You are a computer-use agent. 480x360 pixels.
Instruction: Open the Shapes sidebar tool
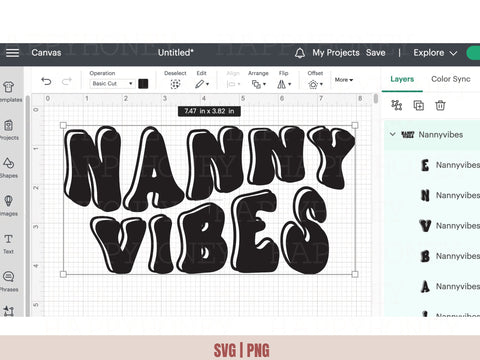point(9,168)
